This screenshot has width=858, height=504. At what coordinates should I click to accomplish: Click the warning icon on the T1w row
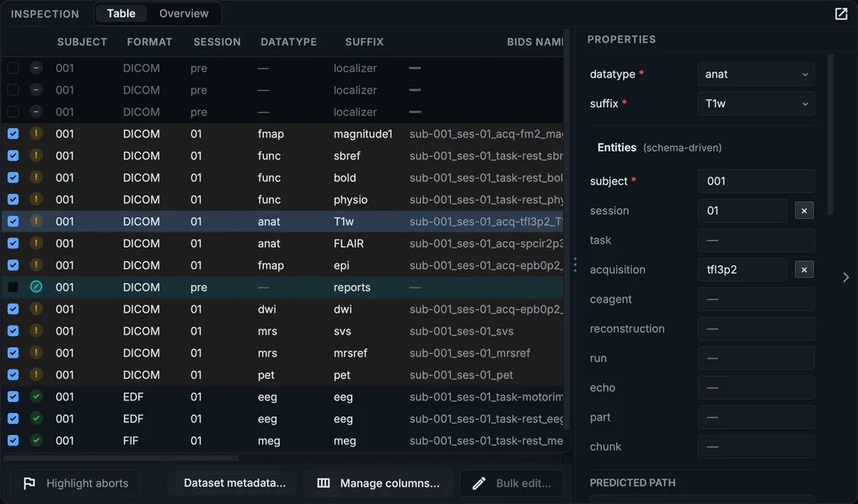36,221
